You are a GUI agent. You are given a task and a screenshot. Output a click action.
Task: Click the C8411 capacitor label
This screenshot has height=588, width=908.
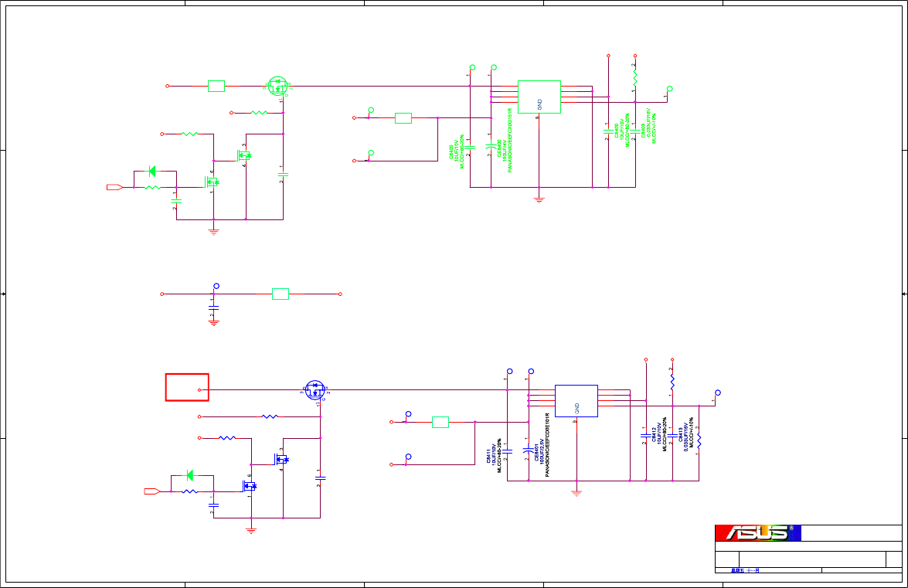point(488,455)
